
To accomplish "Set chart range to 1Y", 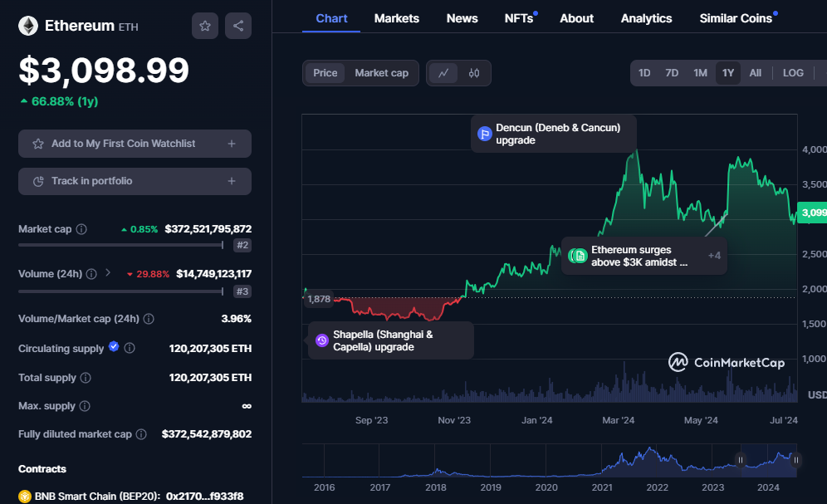I will (728, 73).
